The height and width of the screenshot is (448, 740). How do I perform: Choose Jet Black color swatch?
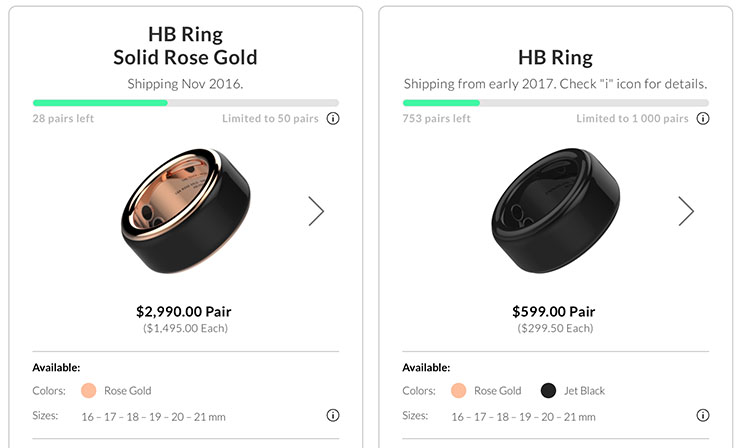click(548, 391)
